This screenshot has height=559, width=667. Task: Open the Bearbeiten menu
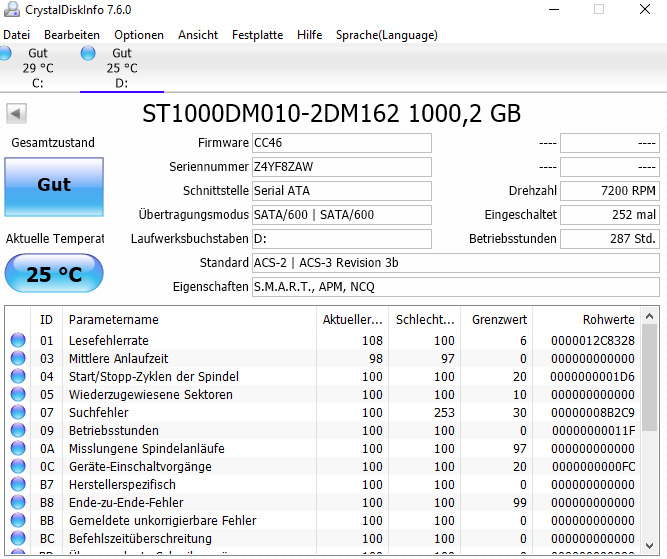[72, 35]
